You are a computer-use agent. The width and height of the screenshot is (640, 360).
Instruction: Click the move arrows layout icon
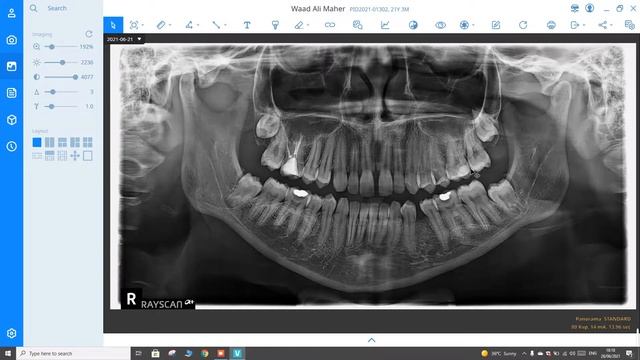pos(75,156)
